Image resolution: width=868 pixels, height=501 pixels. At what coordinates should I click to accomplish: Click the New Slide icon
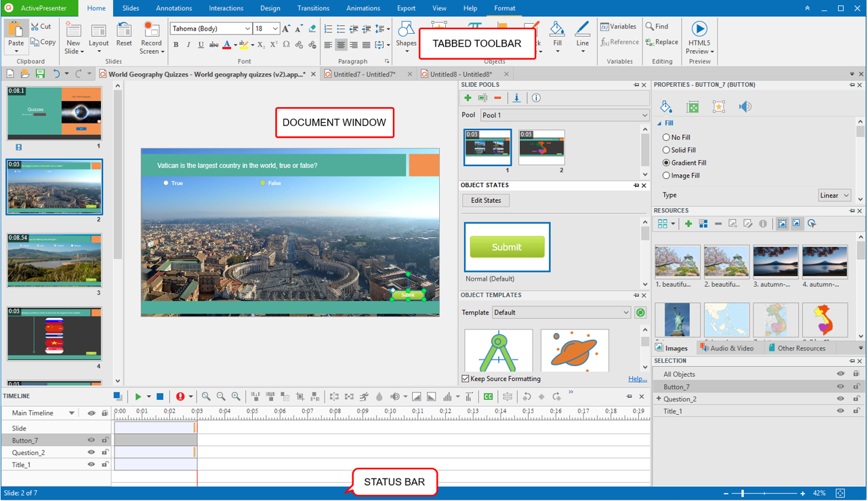click(73, 31)
